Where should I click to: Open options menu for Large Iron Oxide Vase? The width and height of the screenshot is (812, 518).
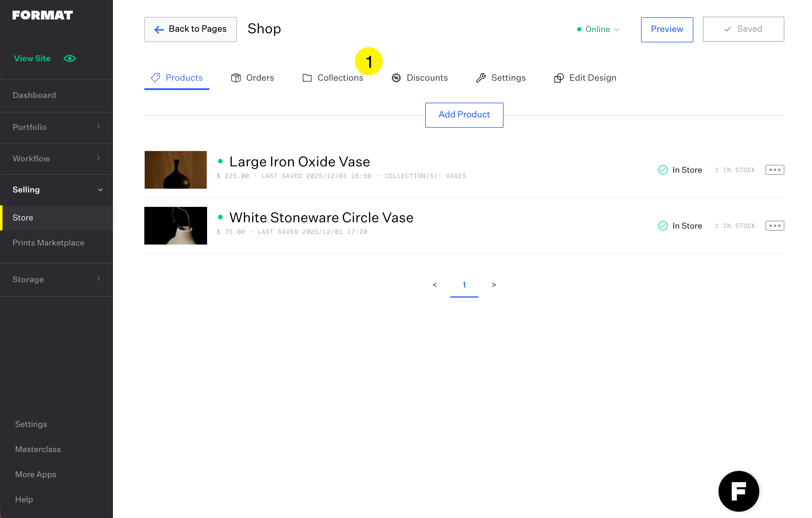pyautogui.click(x=775, y=170)
